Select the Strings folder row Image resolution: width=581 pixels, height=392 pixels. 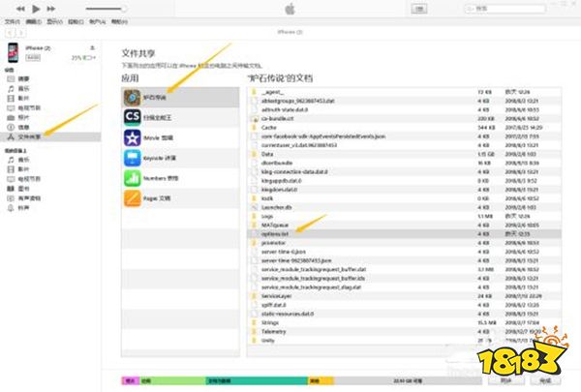[404, 322]
